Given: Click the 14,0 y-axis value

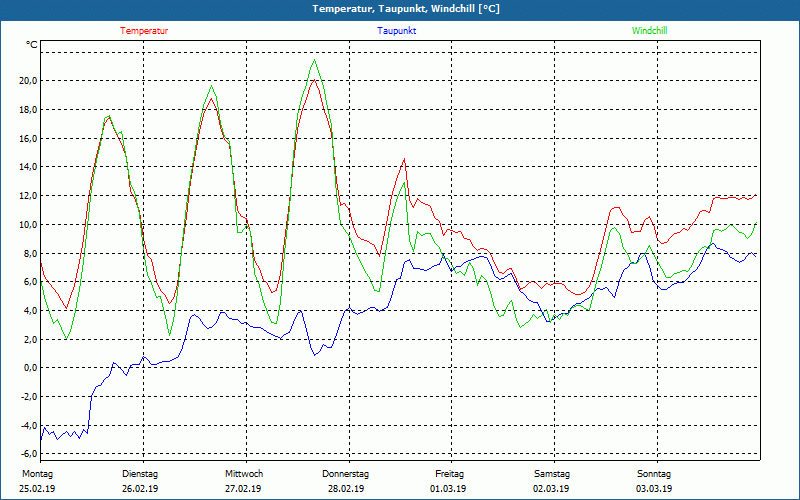Looking at the screenshot, I should coord(27,167).
